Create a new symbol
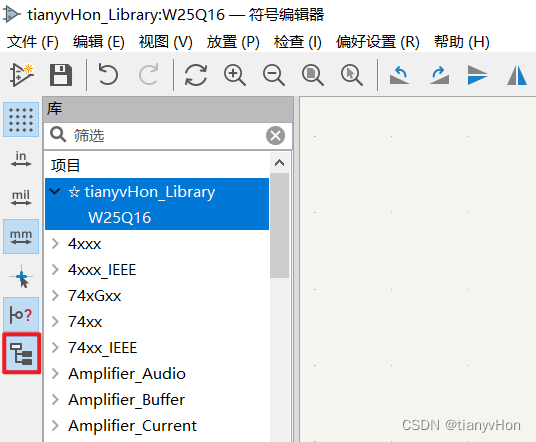Image resolution: width=536 pixels, height=442 pixels. click(x=21, y=75)
